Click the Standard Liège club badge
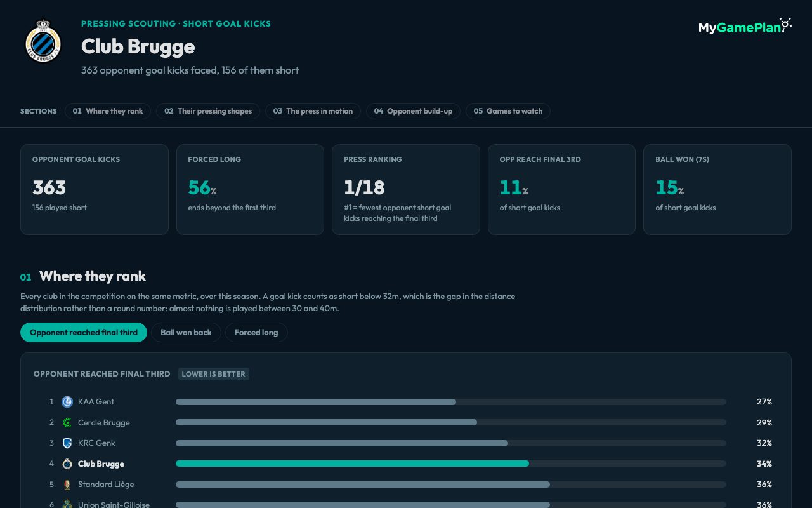812x508 pixels. tap(67, 485)
